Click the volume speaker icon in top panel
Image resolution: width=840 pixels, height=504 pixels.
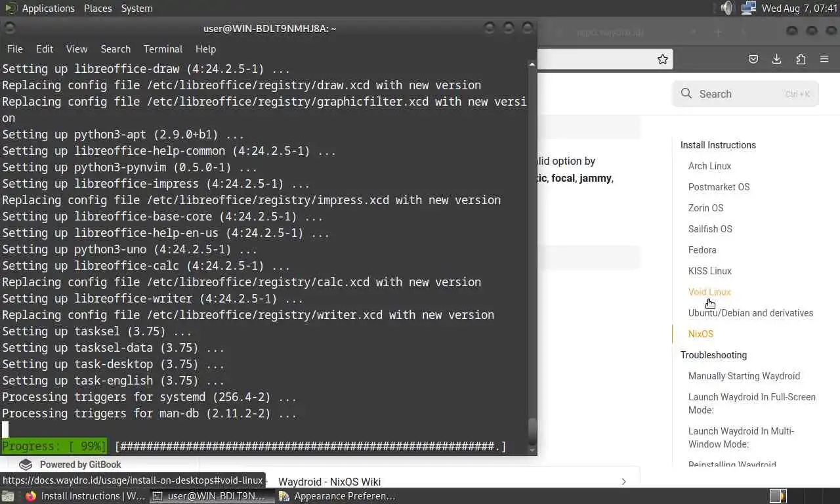click(x=726, y=9)
